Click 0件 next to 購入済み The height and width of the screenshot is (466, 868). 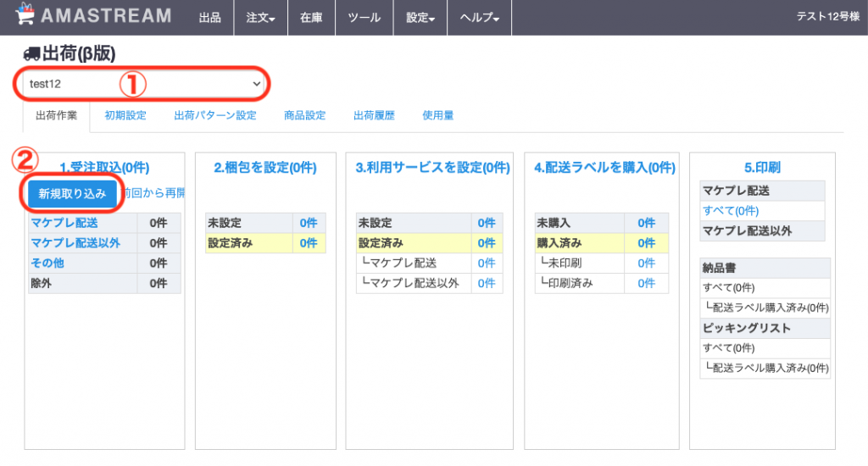click(x=646, y=243)
